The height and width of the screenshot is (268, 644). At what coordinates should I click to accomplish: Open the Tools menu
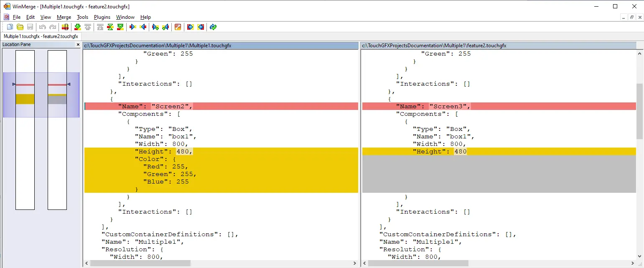(x=82, y=17)
